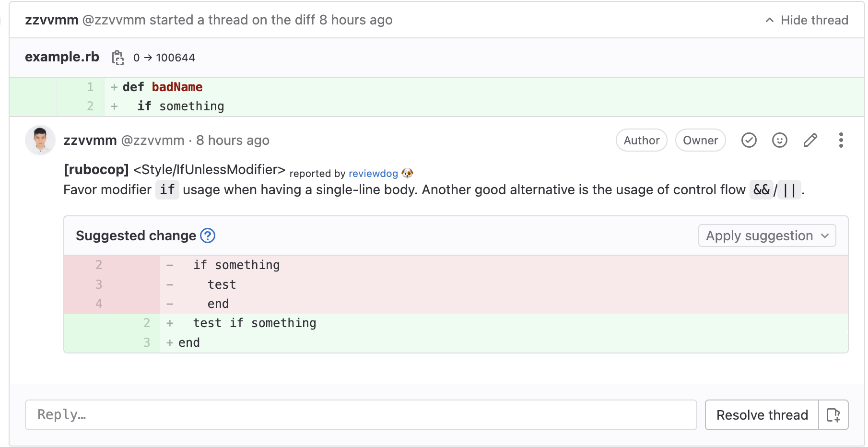Viewport: 868px width, 447px height.
Task: Click zzvvmm's avatar picture
Action: tap(40, 140)
